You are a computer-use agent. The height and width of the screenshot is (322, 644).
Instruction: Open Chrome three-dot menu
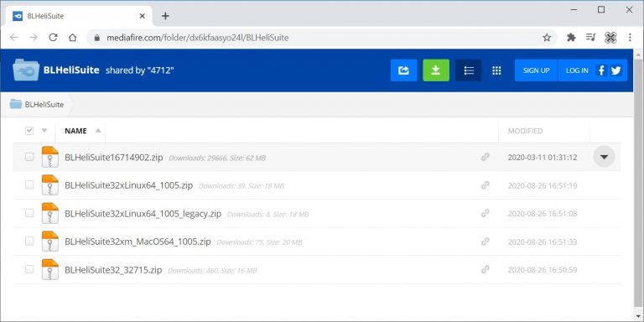(630, 38)
